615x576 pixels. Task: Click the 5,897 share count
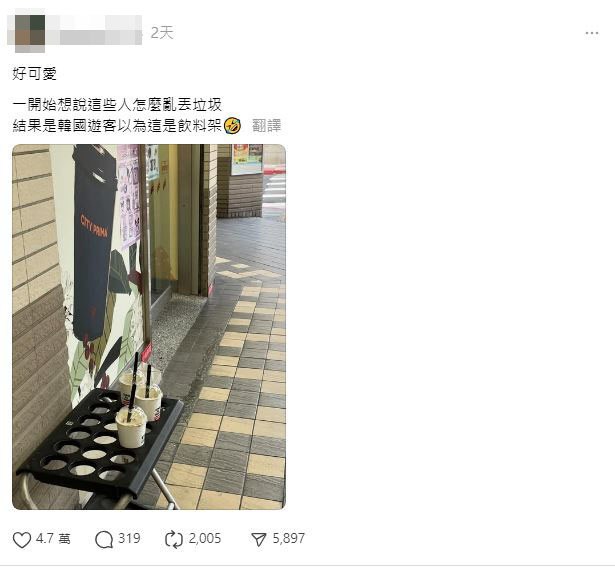click(289, 538)
